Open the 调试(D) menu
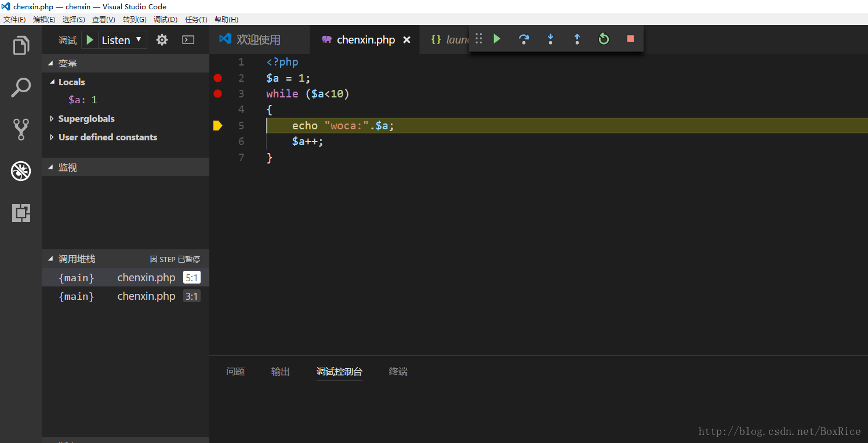This screenshot has height=443, width=868. pyautogui.click(x=165, y=20)
